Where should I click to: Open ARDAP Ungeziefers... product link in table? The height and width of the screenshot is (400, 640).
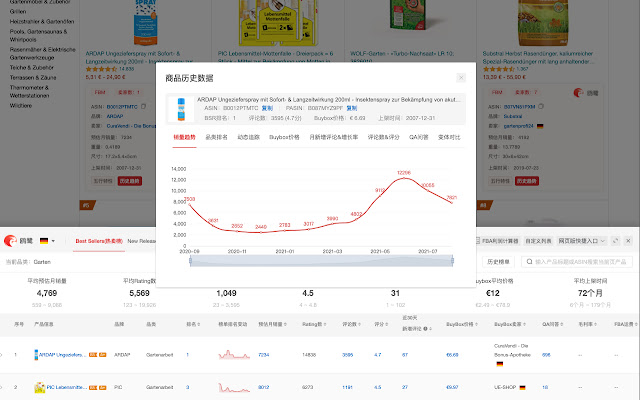[x=62, y=355]
